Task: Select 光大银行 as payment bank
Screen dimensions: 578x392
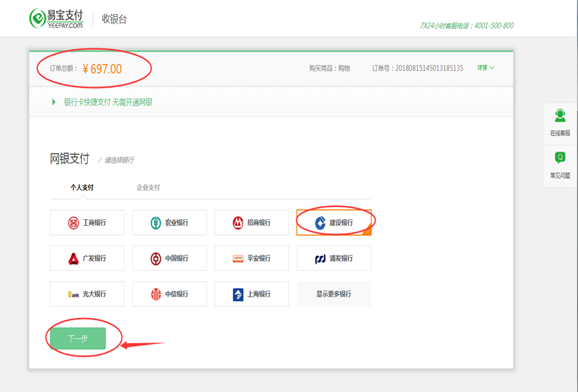Action: click(x=87, y=293)
